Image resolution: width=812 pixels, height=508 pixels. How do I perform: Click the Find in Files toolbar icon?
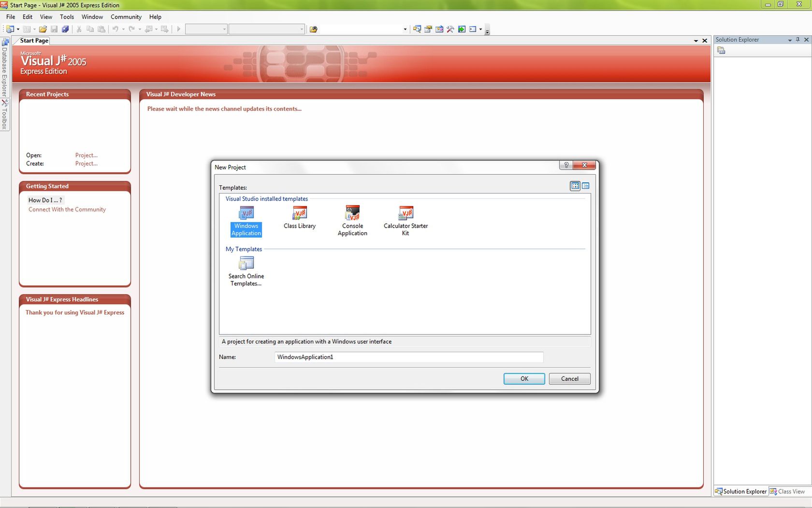click(313, 29)
